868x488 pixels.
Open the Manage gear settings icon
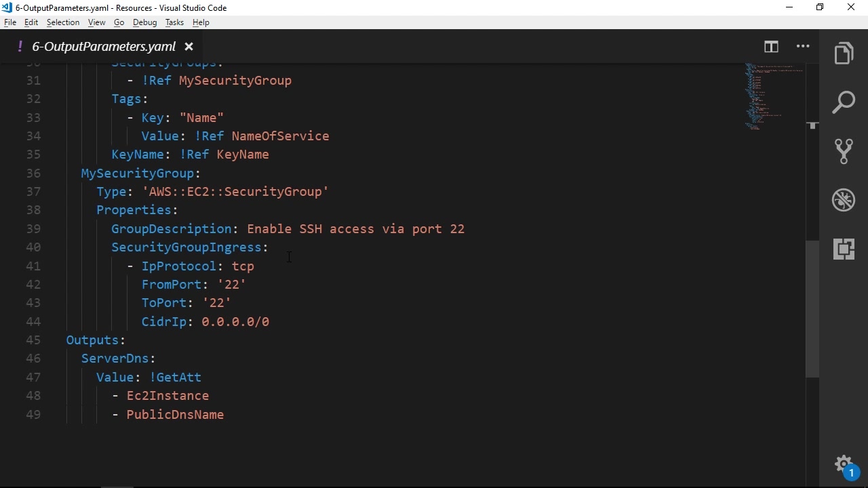[844, 464]
